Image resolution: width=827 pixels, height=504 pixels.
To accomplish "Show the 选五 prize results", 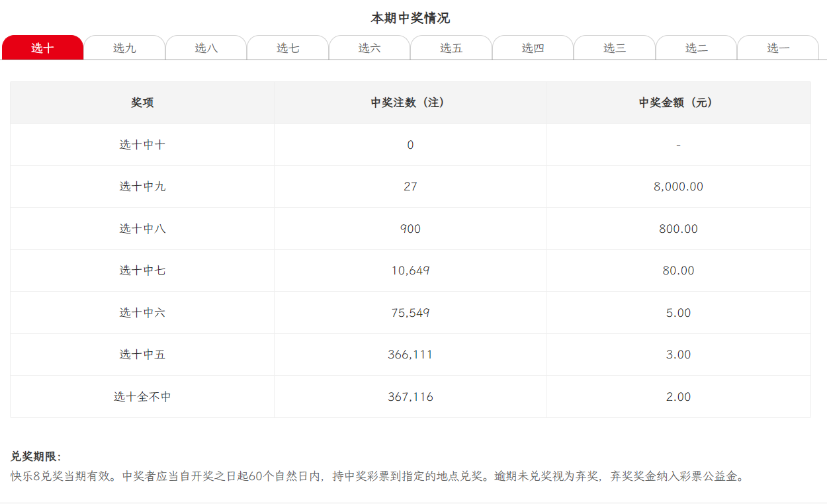I will click(x=451, y=48).
